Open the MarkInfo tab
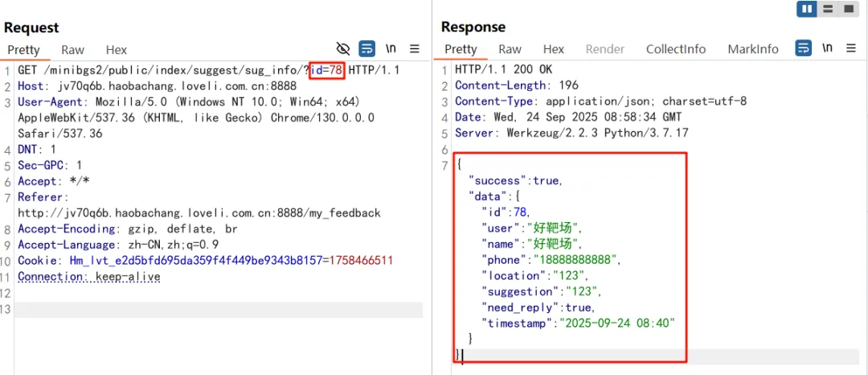Image resolution: width=868 pixels, height=375 pixels. [753, 49]
